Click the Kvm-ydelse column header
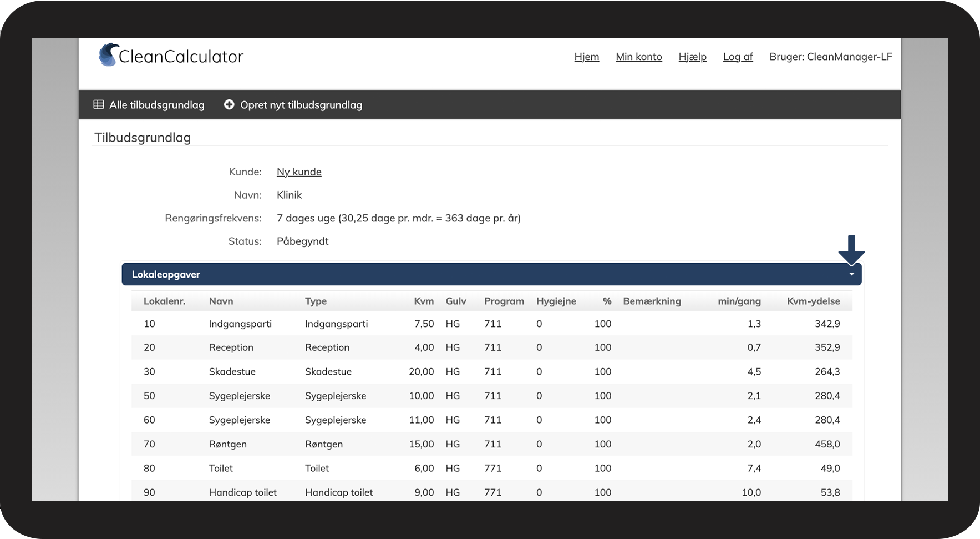This screenshot has height=539, width=980. coord(813,301)
